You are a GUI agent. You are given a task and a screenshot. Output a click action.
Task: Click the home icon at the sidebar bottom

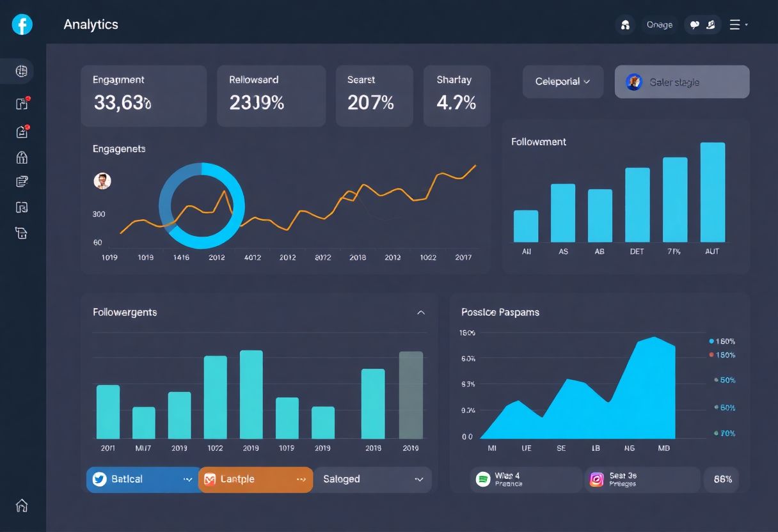[22, 506]
